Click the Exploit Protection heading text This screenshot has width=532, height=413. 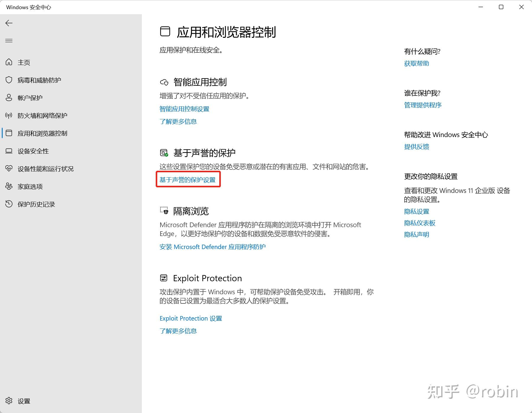point(207,278)
